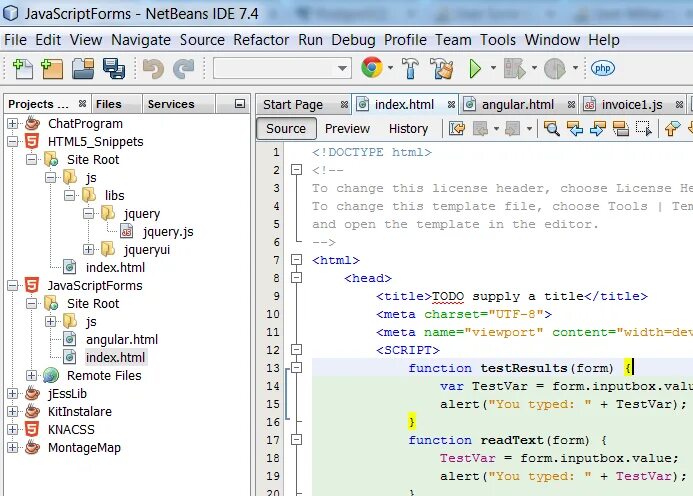Close the index.html editor tab
The height and width of the screenshot is (496, 693).
(451, 104)
